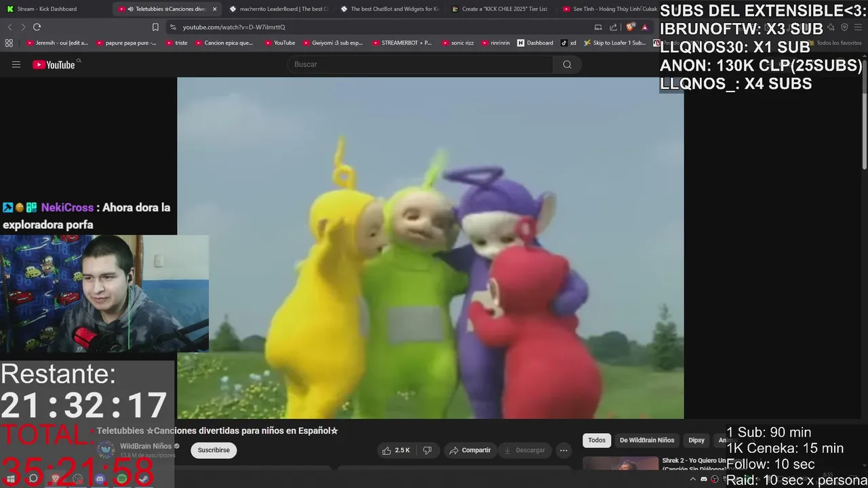Open the xd TikTok bookmark
This screenshot has height=488, width=868.
click(568, 43)
